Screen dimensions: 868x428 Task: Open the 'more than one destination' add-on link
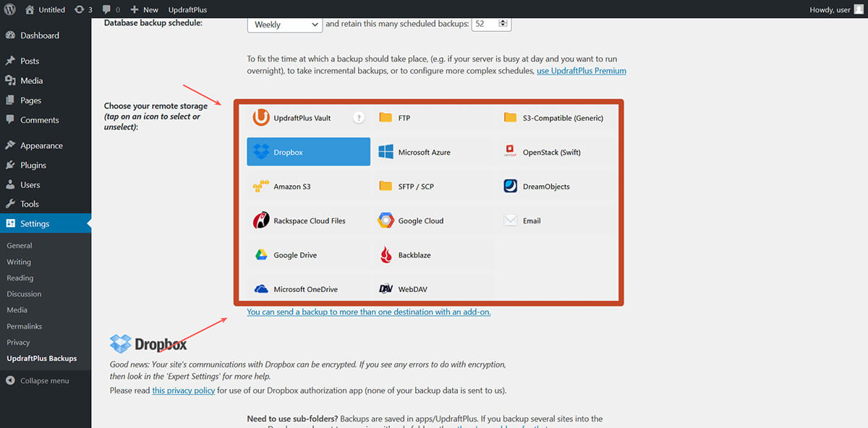[x=369, y=312]
